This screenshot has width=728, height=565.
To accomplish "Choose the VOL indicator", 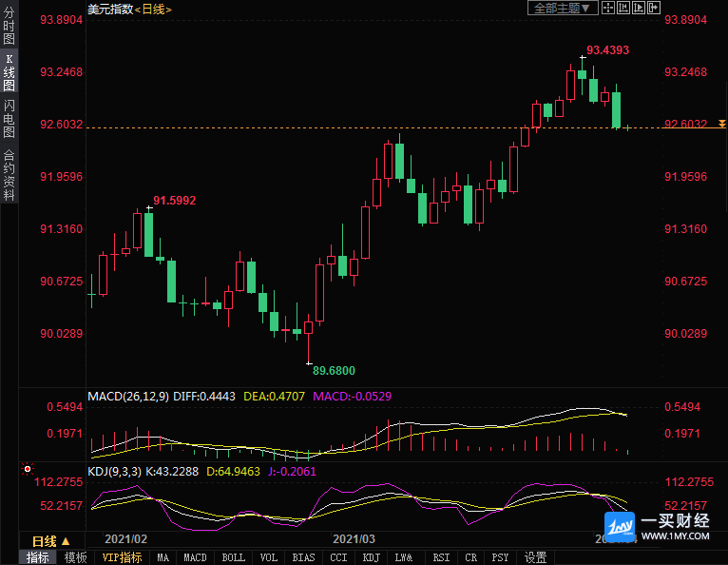I will [268, 557].
